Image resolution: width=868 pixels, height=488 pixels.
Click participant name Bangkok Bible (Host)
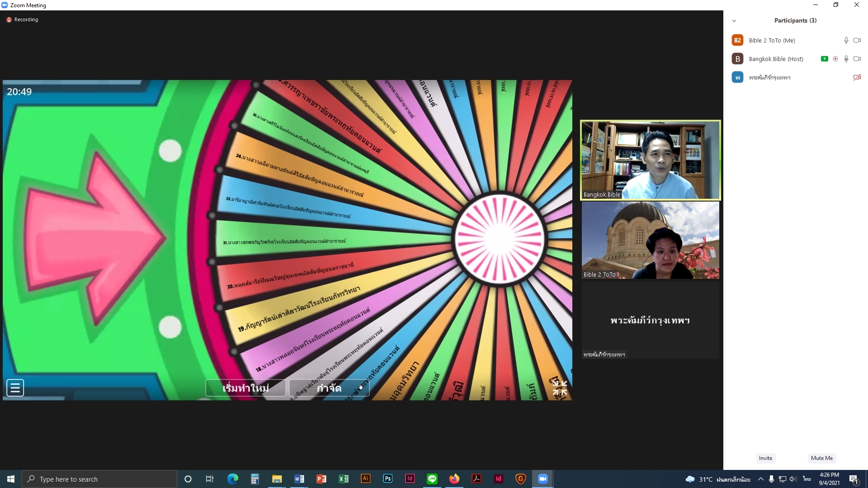pos(776,59)
